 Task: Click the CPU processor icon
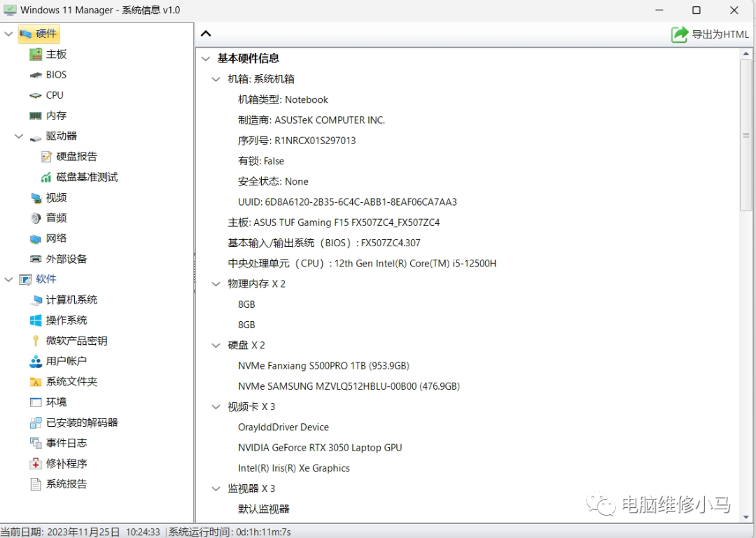tap(36, 95)
